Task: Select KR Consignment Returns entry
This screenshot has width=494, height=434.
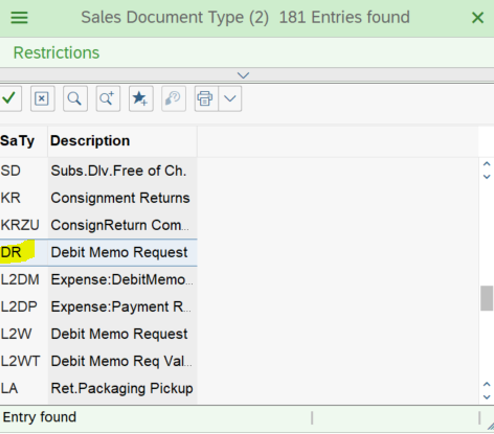Action: [98, 198]
